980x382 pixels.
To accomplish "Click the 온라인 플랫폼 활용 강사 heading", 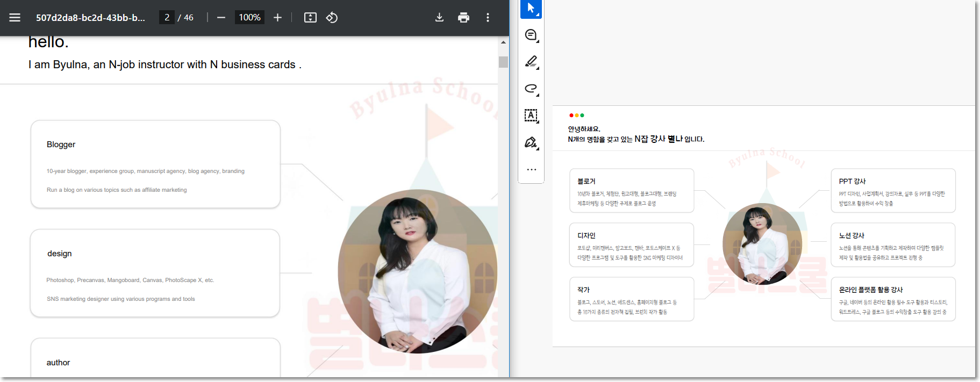I will [871, 290].
